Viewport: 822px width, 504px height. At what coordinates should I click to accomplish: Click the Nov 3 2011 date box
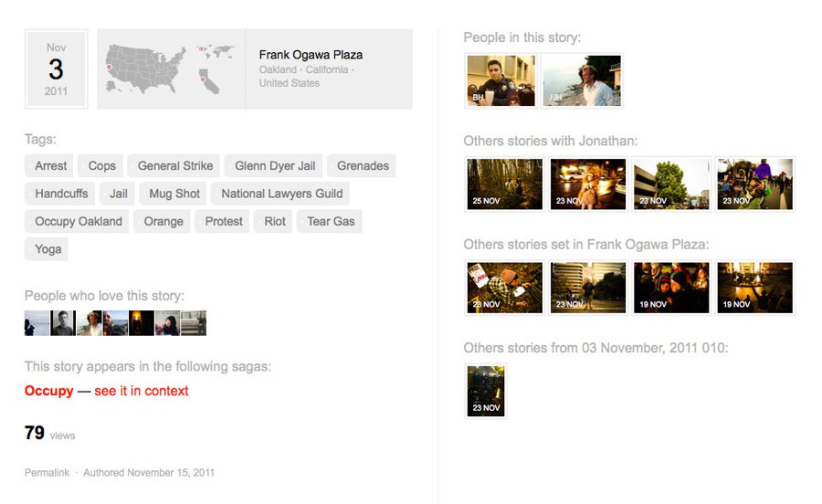(x=56, y=69)
